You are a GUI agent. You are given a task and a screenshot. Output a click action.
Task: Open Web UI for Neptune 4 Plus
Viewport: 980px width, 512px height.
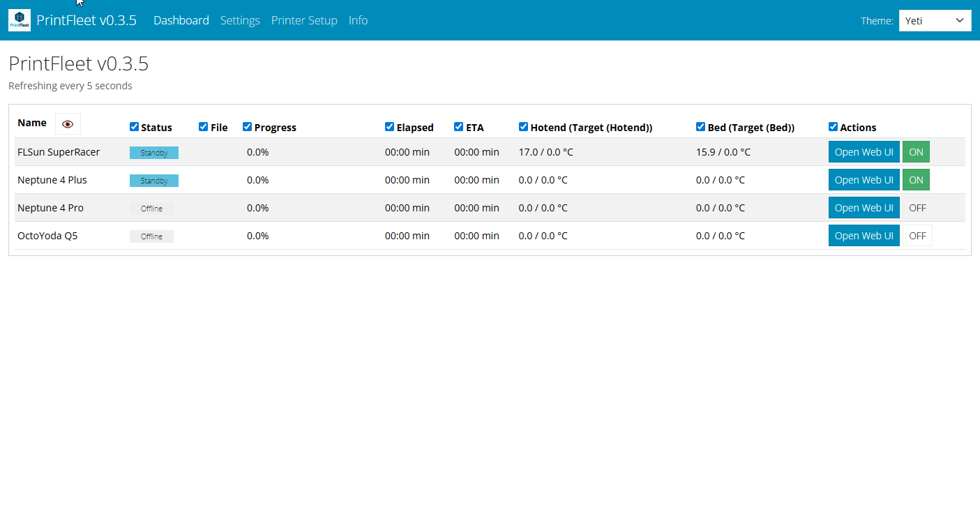pos(864,180)
